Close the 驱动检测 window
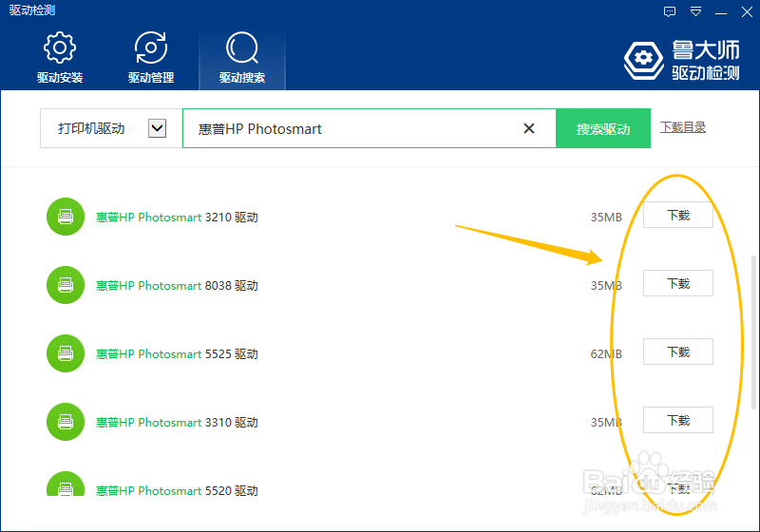 point(747,11)
